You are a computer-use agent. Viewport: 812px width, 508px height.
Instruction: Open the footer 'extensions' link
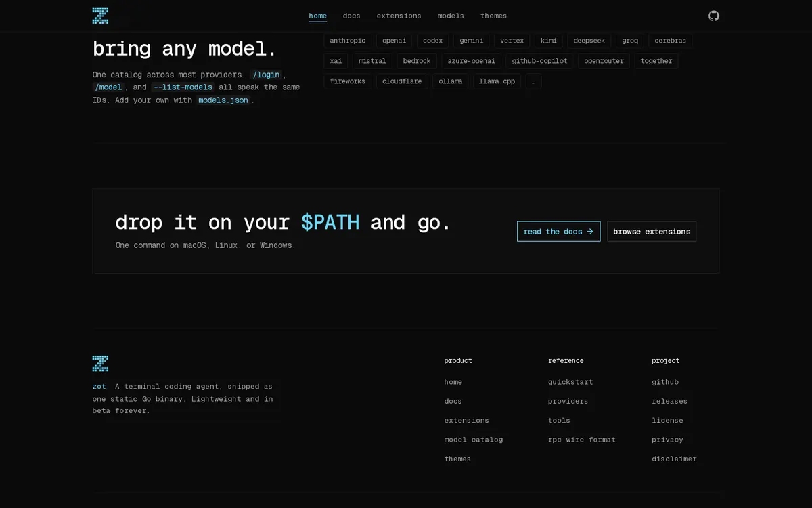466,421
